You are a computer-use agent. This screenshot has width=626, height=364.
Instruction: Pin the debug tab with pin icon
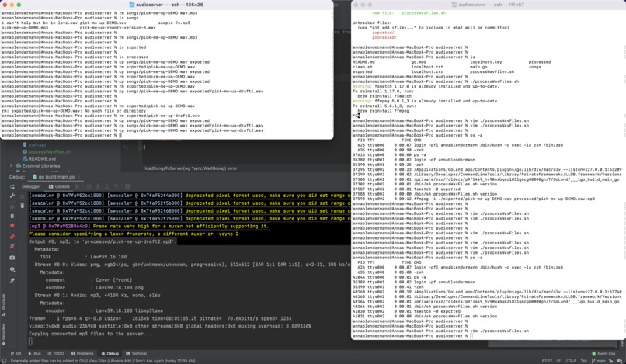coord(12,281)
